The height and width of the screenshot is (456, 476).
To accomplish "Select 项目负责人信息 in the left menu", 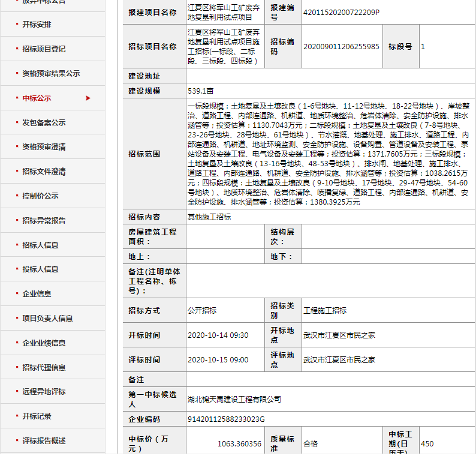I will coord(47,319).
